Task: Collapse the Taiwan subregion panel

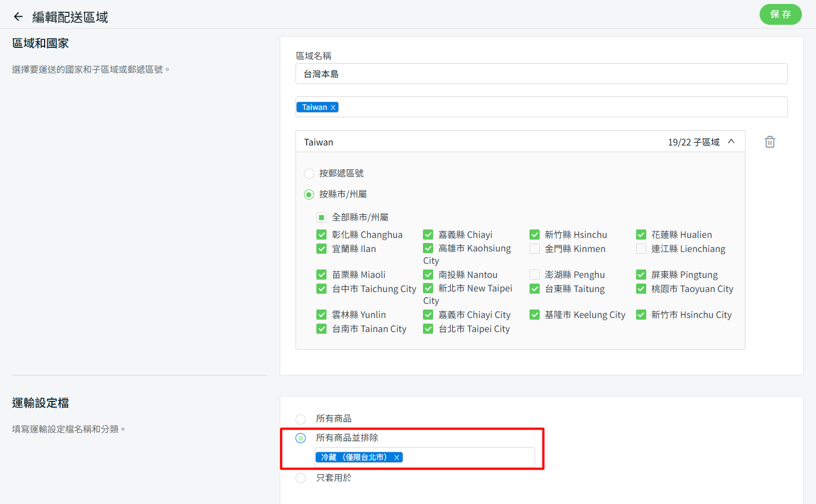Action: [x=731, y=142]
